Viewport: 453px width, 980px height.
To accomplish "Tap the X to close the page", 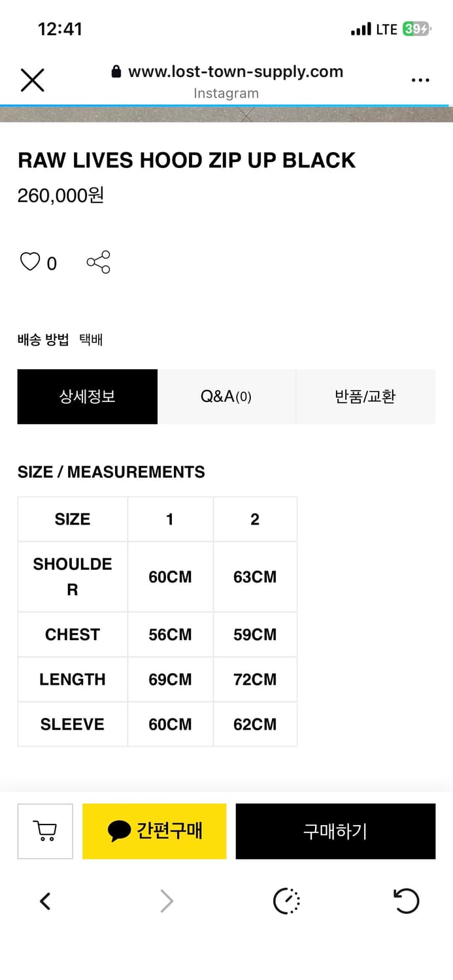I will point(33,79).
